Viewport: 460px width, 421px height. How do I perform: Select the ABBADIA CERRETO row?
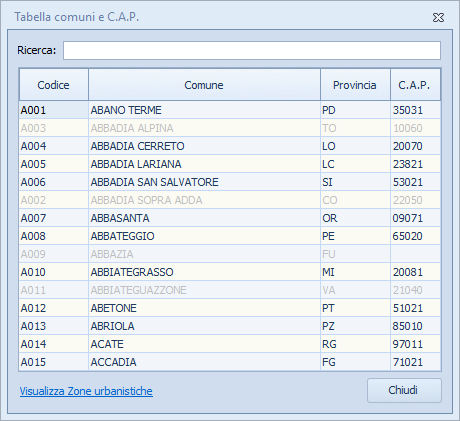coord(230,146)
